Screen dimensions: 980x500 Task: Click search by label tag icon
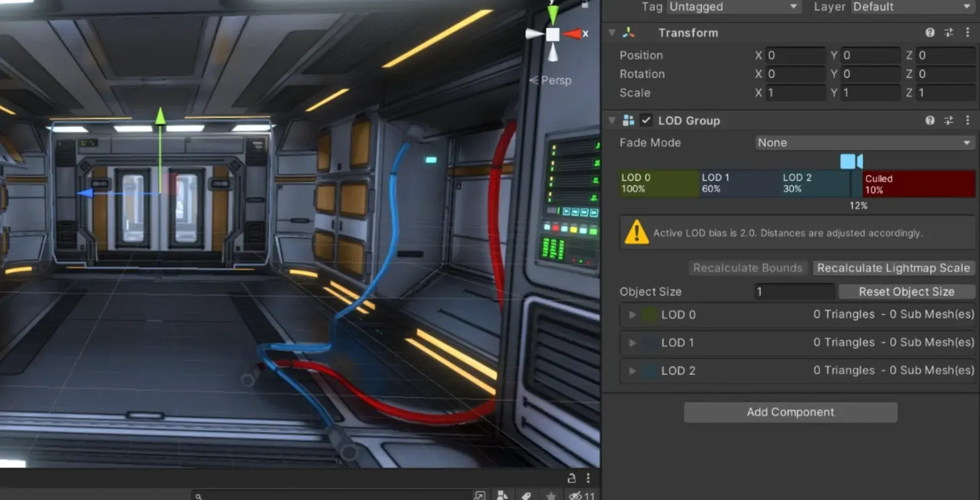(526, 495)
